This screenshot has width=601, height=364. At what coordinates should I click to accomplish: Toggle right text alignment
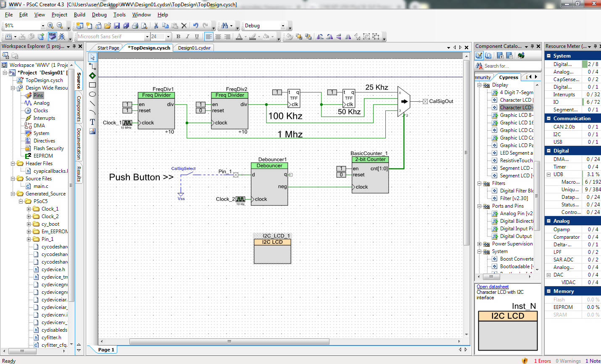tap(227, 37)
